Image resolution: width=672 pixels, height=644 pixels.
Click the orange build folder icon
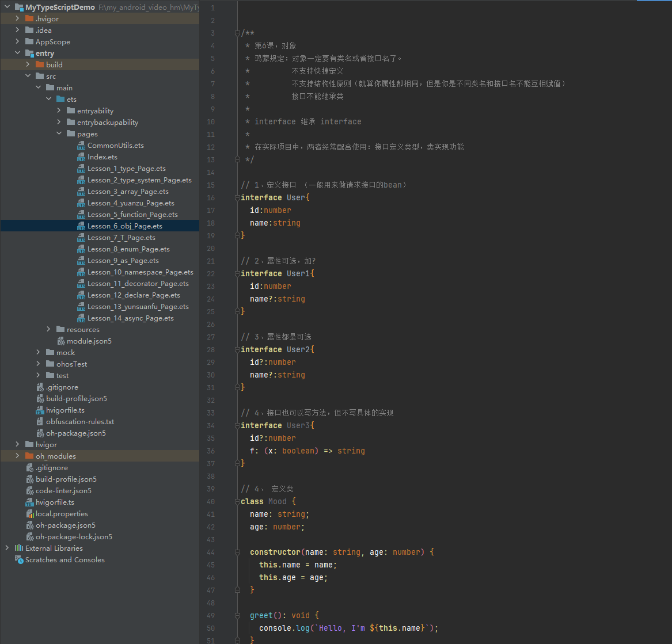(x=40, y=64)
